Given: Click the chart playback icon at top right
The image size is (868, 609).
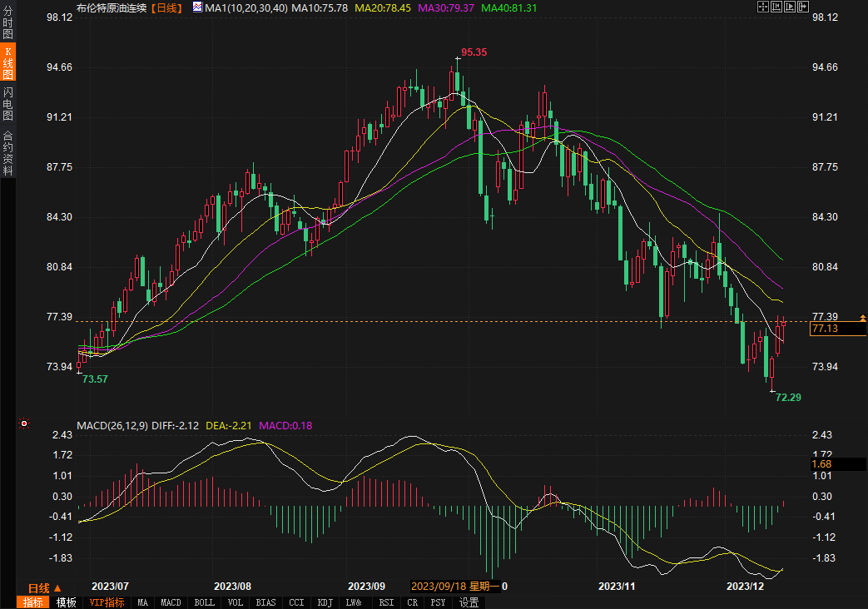Looking at the screenshot, I should [790, 7].
